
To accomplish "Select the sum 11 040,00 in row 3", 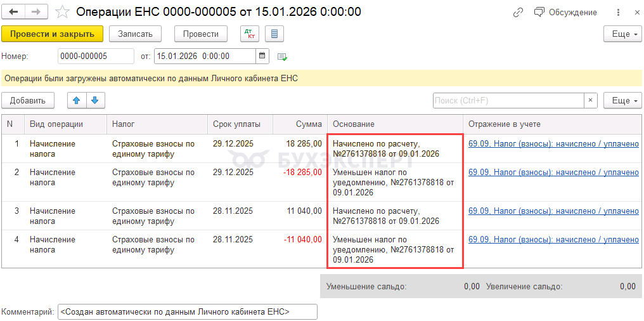I will coord(304,211).
